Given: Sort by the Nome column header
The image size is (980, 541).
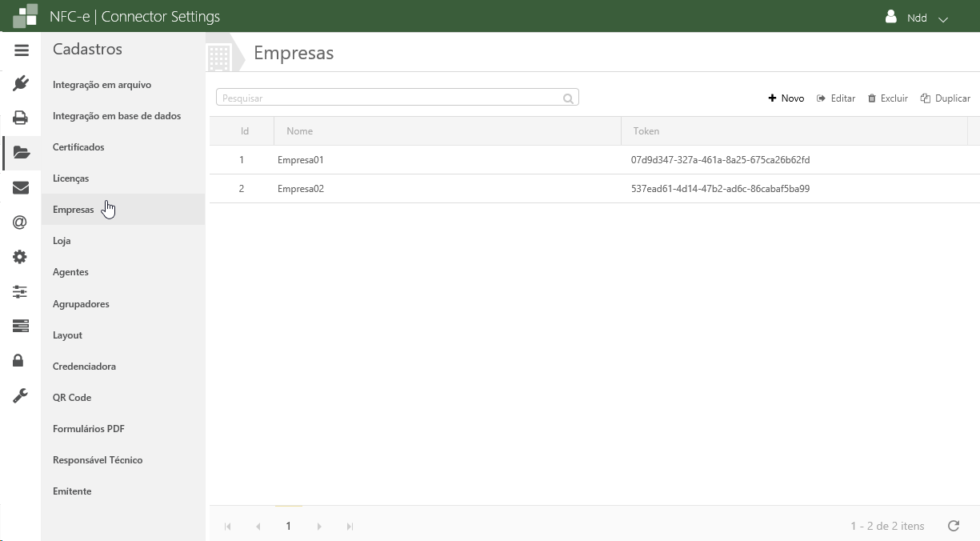Looking at the screenshot, I should click(x=300, y=131).
